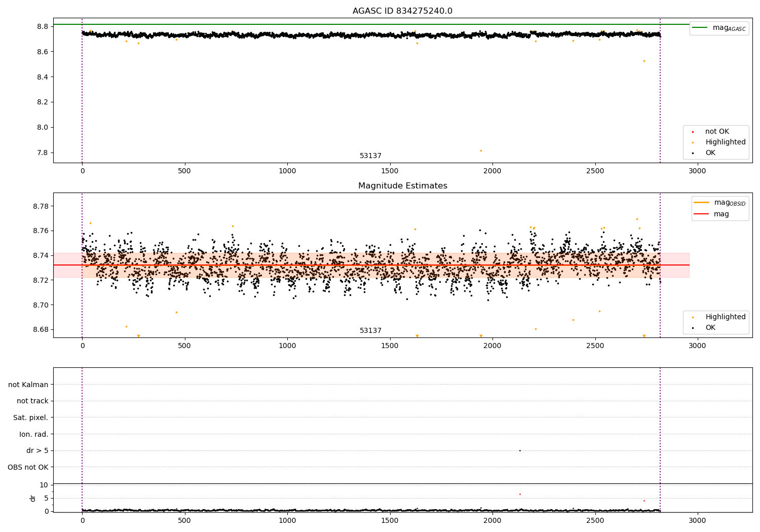The height and width of the screenshot is (532, 760).
Task: Click y-axis tick '8.2' in the top plot
Action: (x=43, y=102)
